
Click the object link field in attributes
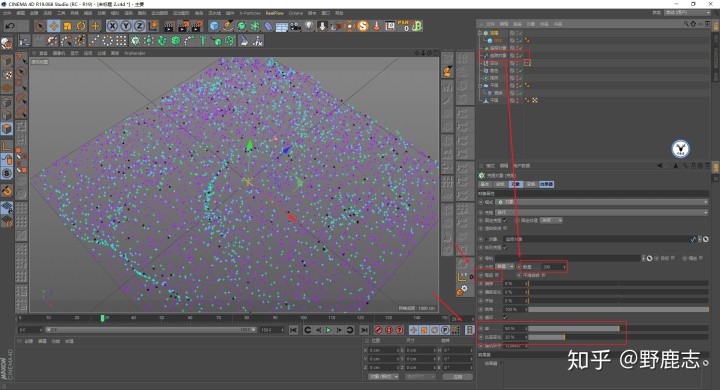[597, 239]
